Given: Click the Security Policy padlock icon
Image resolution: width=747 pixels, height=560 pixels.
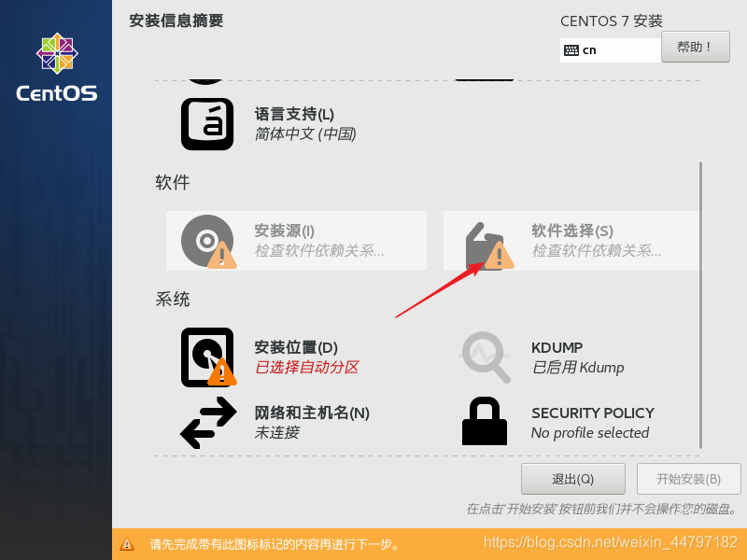Looking at the screenshot, I should tap(485, 422).
